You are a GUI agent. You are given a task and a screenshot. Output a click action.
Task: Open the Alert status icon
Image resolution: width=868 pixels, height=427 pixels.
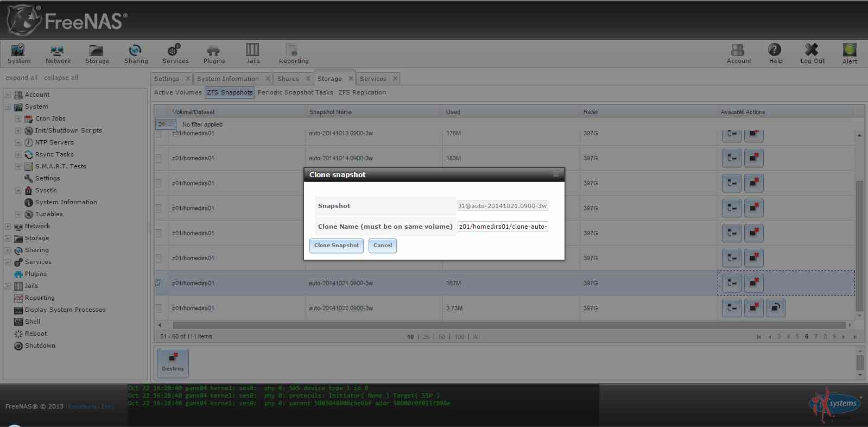click(850, 54)
